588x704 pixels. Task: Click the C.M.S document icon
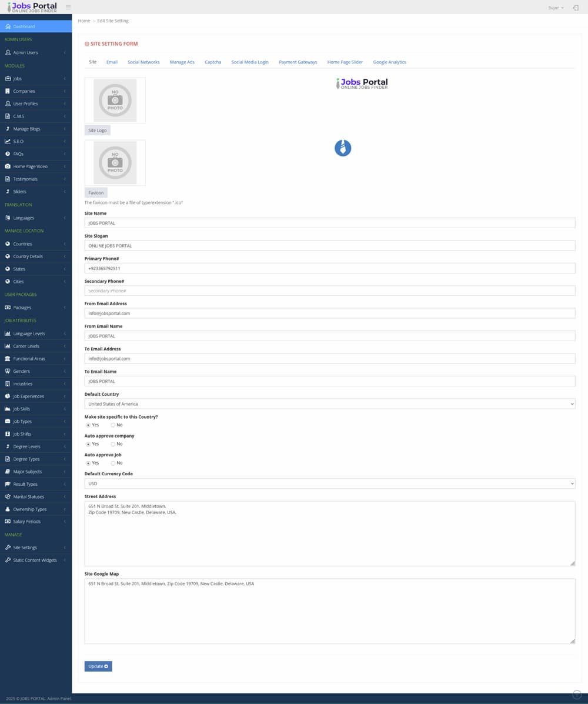(x=8, y=116)
